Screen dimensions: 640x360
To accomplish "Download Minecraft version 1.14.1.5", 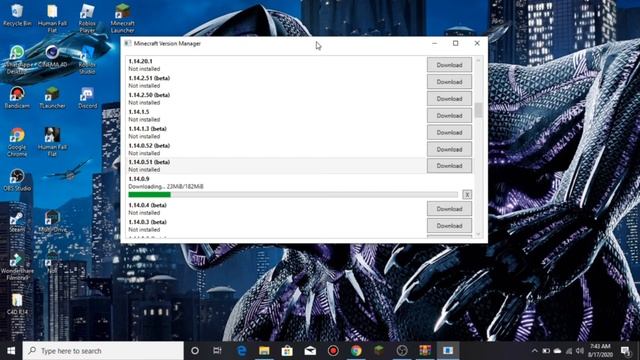I will point(449,116).
